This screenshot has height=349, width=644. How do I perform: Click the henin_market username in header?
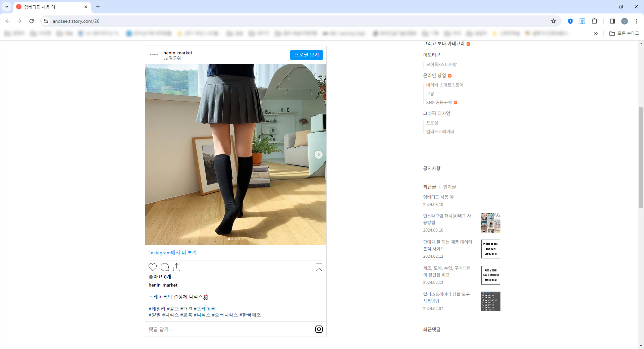[178, 53]
